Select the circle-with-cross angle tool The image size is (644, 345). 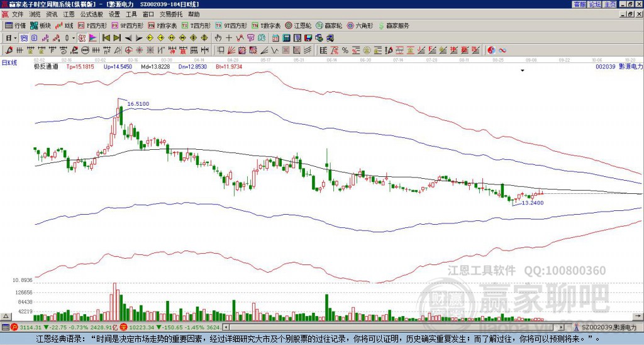(128, 50)
